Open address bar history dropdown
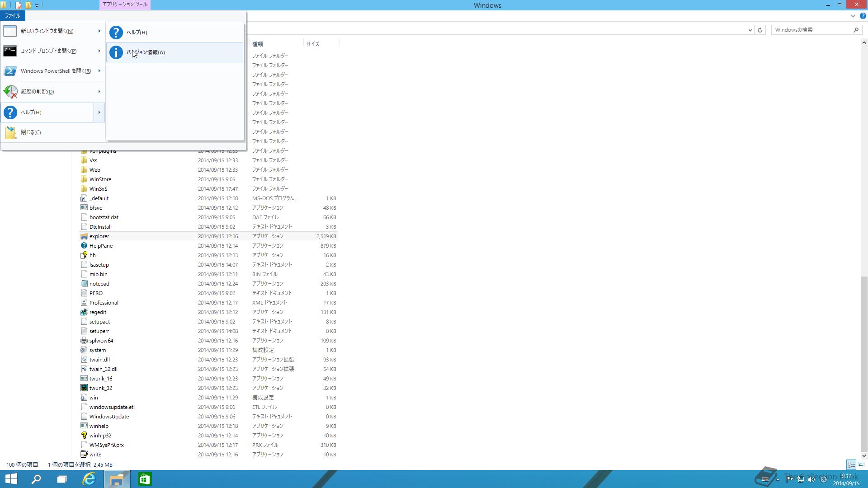Screen dimensions: 868x488 pos(750,30)
